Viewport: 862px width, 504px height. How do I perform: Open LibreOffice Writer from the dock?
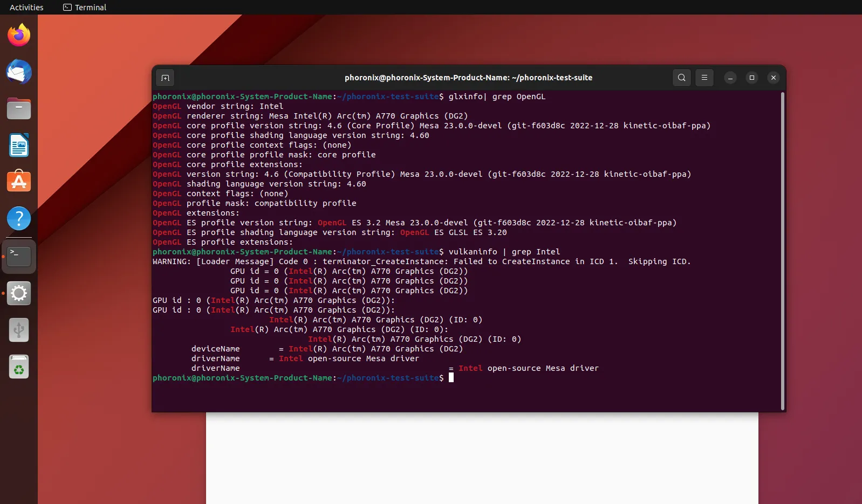(19, 145)
